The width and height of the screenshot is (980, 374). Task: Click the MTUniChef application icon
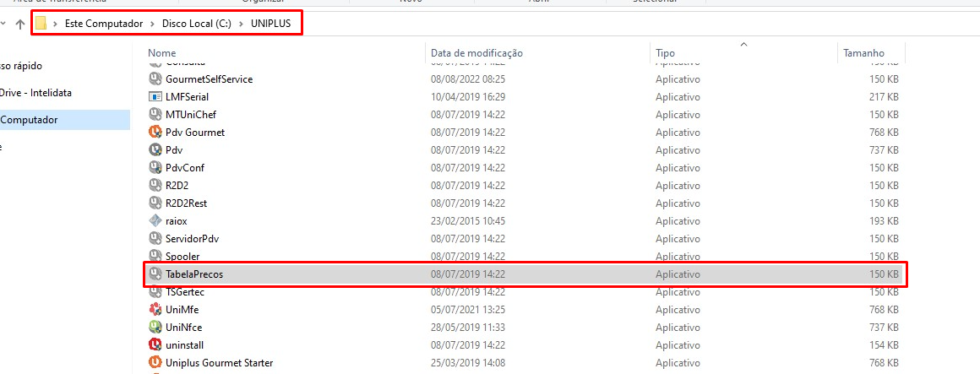point(155,114)
